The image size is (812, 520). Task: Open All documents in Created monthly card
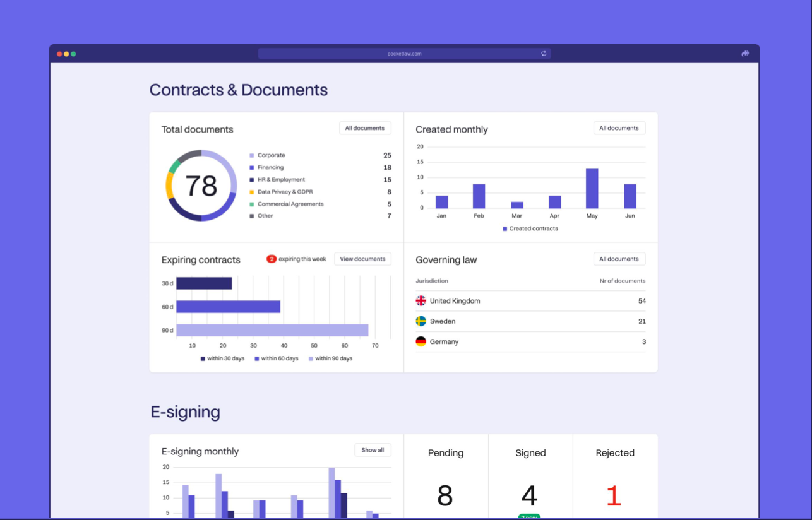click(x=619, y=128)
